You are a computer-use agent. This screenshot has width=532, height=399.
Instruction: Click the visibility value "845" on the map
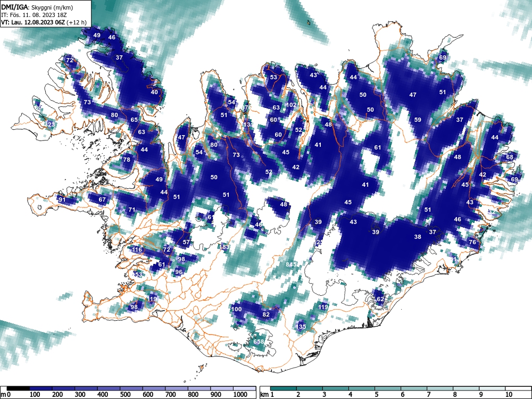pyautogui.click(x=291, y=264)
